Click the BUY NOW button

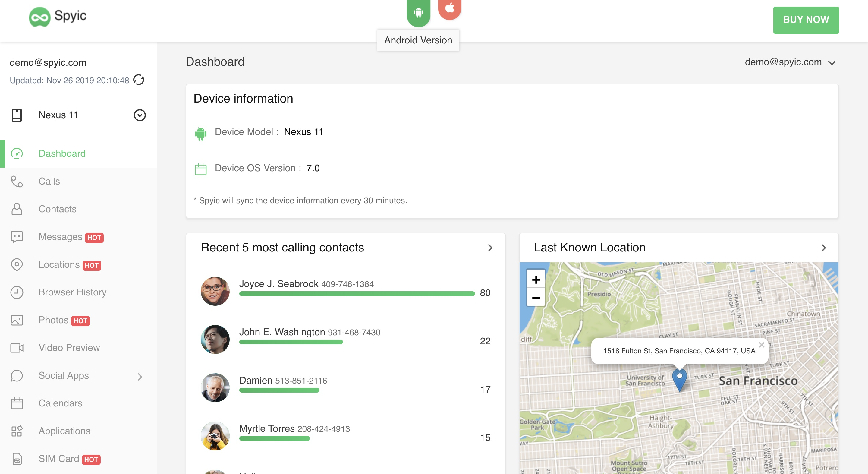click(x=805, y=20)
